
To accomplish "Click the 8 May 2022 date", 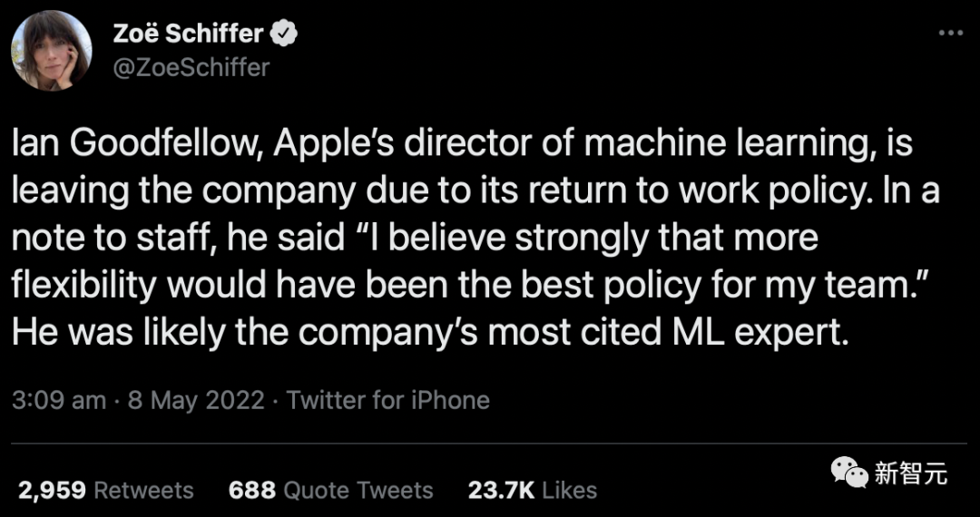I will click(x=196, y=400).
